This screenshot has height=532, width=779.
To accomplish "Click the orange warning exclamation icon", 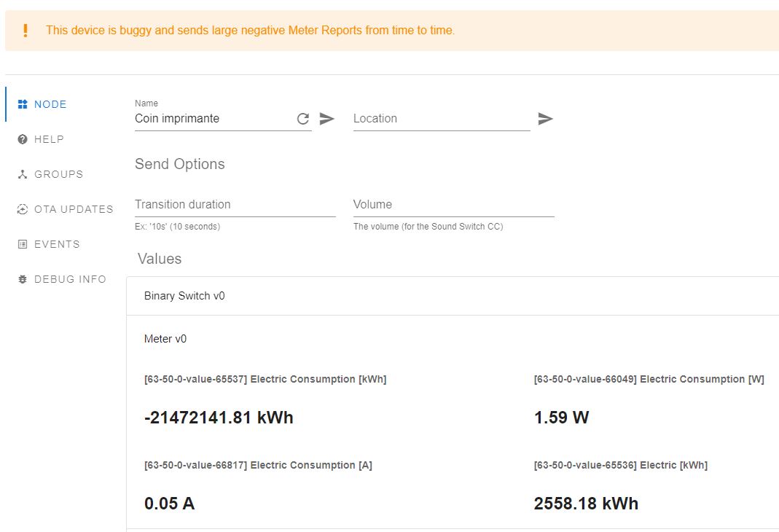I will click(x=26, y=31).
